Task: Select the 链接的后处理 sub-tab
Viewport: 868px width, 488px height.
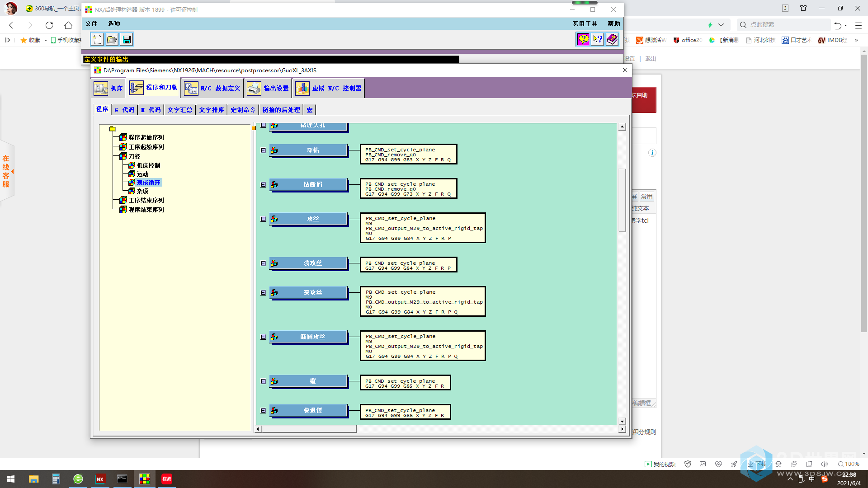Action: (281, 110)
